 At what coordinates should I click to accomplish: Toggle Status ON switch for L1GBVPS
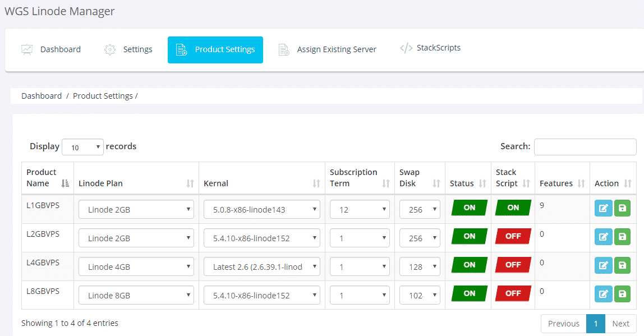pos(469,208)
